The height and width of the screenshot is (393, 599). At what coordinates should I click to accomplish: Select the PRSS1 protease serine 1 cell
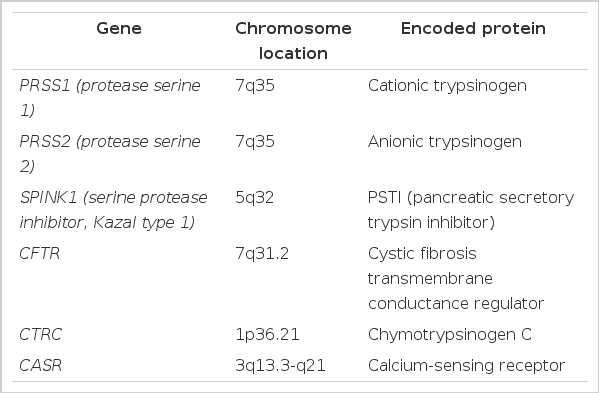[110, 98]
